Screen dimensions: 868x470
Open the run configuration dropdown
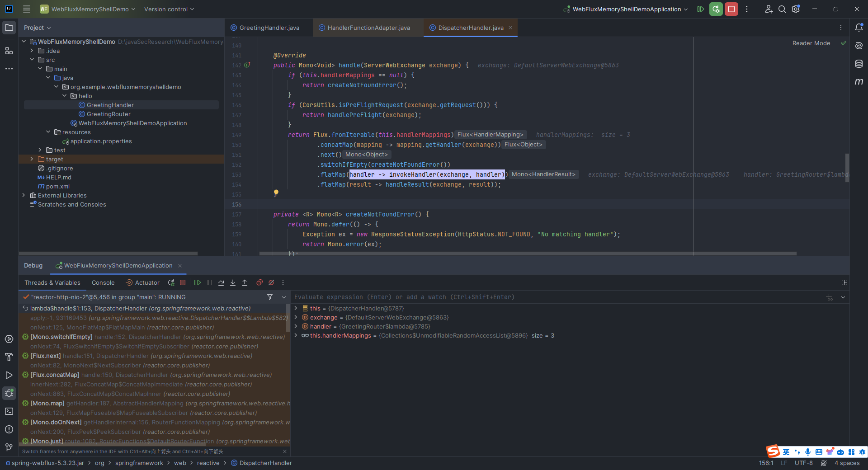626,9
